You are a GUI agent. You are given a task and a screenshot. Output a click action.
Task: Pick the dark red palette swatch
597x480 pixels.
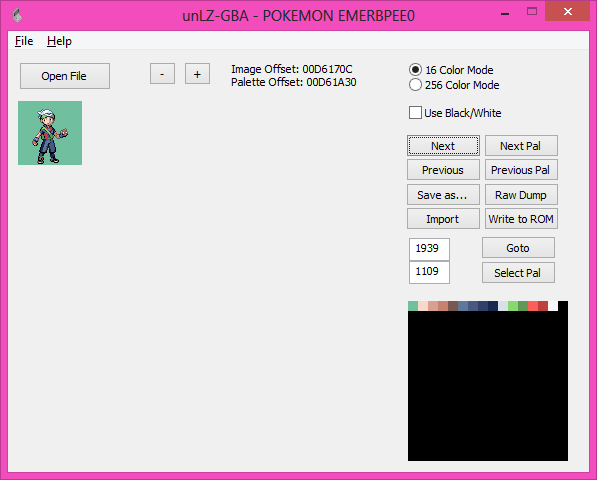click(543, 306)
